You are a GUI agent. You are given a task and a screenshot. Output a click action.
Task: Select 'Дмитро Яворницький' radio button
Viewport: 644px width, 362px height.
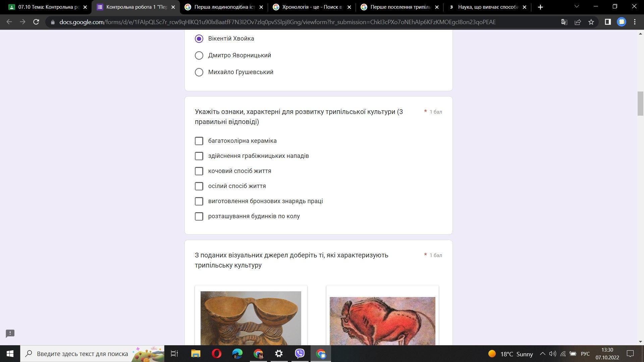199,56
